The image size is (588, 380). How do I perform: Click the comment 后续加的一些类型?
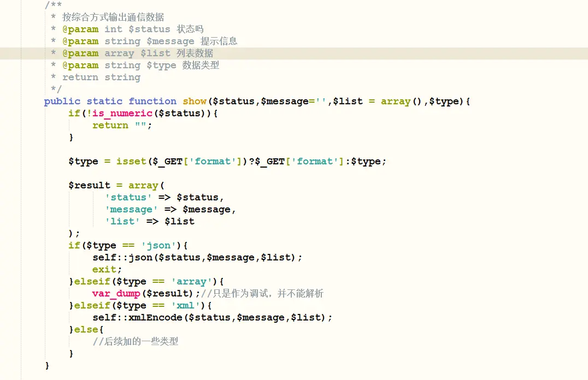pyautogui.click(x=136, y=342)
